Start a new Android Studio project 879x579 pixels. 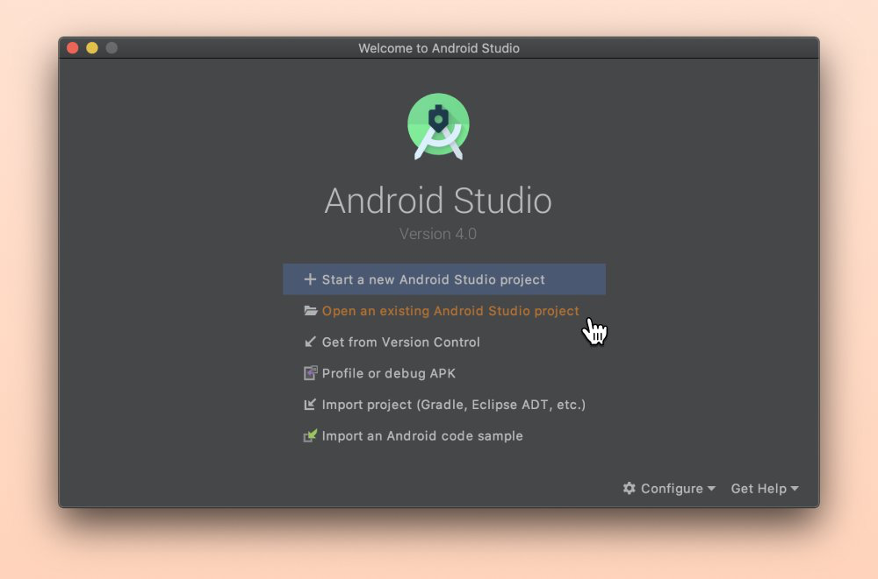pos(444,279)
